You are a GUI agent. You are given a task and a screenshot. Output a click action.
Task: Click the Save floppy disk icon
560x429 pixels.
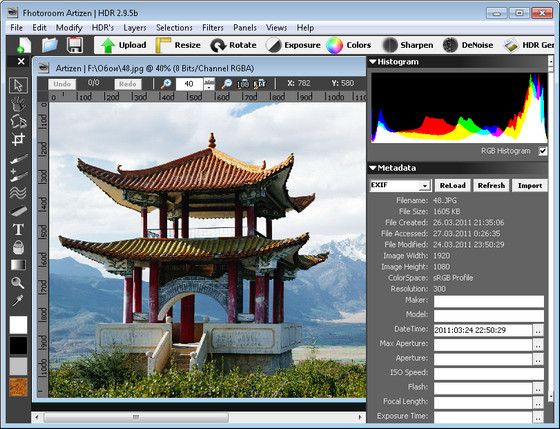pyautogui.click(x=75, y=45)
